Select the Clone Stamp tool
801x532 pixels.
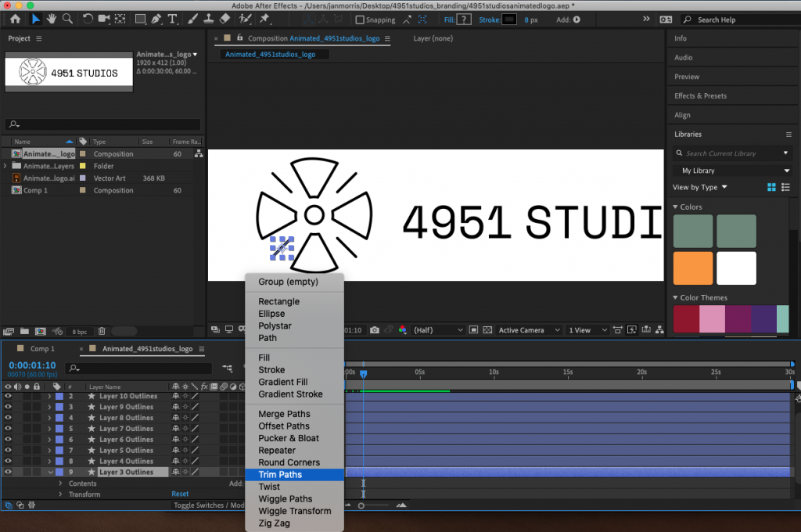[x=208, y=19]
